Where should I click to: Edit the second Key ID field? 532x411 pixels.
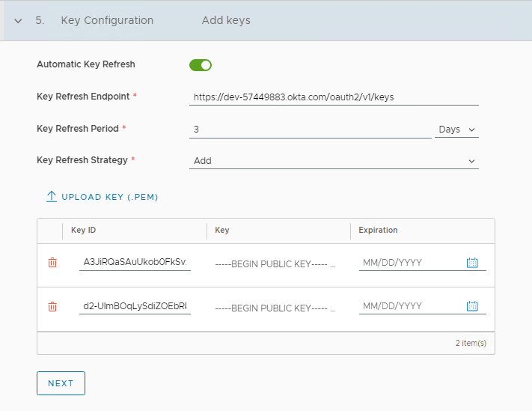point(135,306)
